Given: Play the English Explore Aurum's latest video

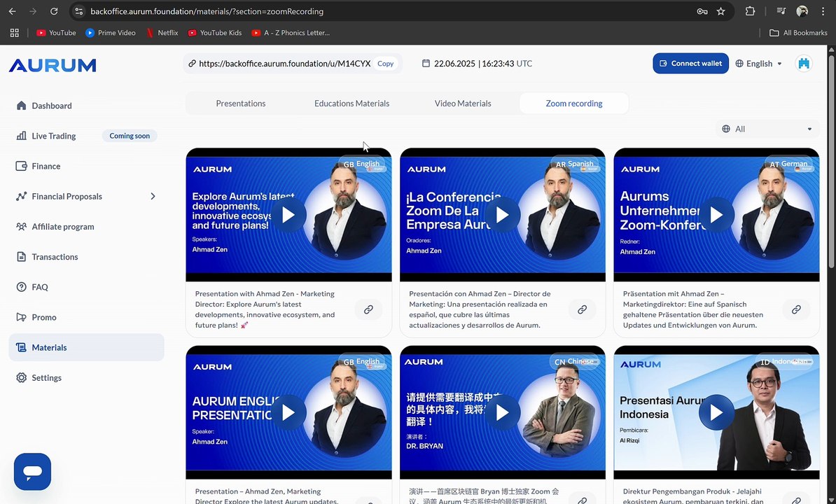Looking at the screenshot, I should tap(288, 215).
